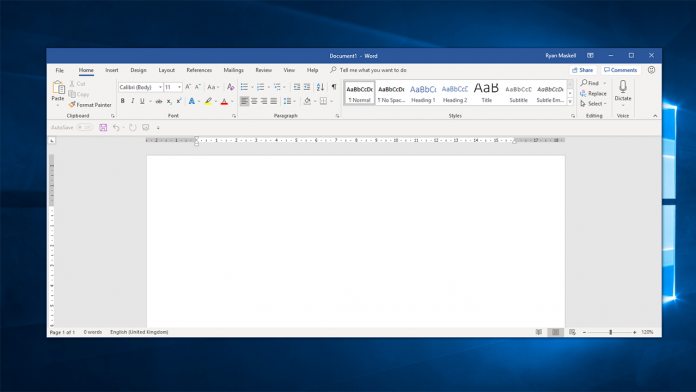Open the Change Case Aa dropdown
This screenshot has height=392, width=696.
pyautogui.click(x=214, y=87)
